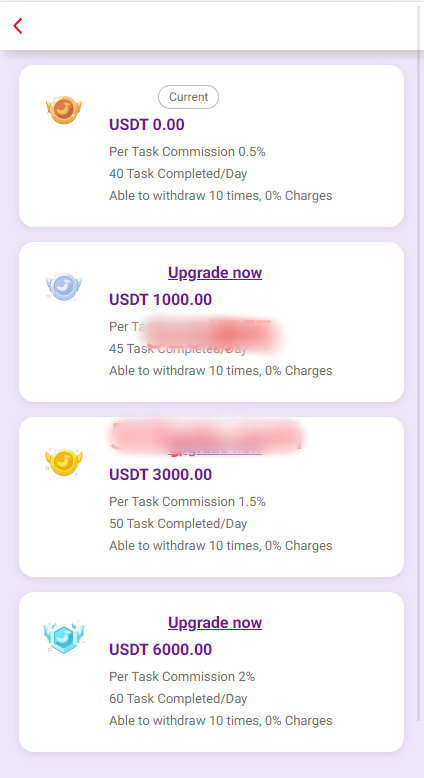
Task: Click the Per Task Commission 0.5% text
Action: 187,152
